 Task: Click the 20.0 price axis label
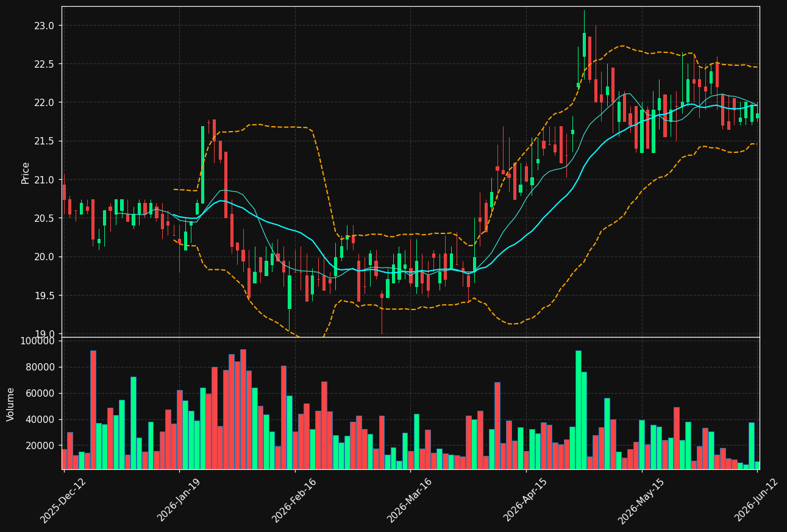[45, 257]
